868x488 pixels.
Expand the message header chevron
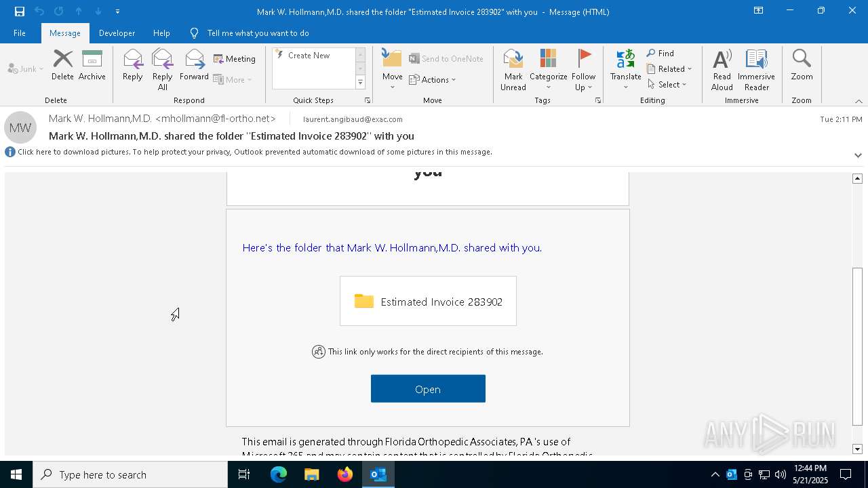[x=858, y=155]
